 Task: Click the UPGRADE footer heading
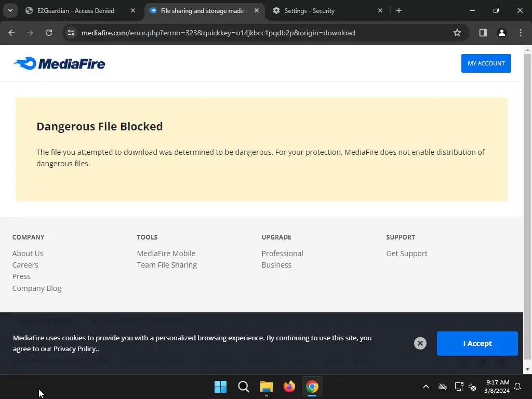click(276, 237)
